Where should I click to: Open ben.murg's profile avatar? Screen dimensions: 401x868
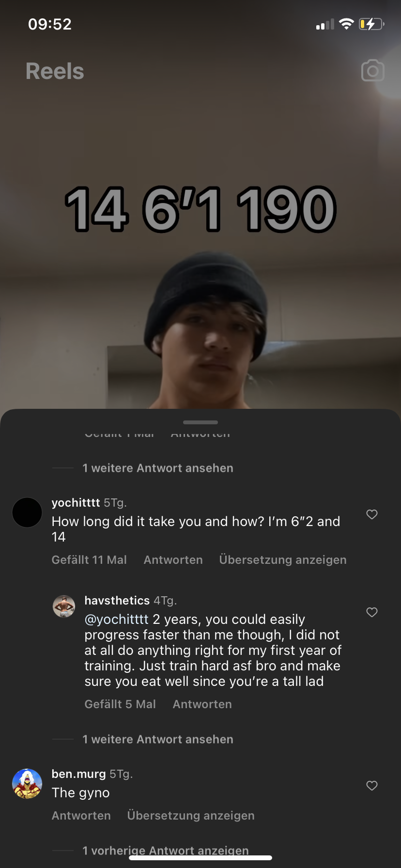click(27, 784)
